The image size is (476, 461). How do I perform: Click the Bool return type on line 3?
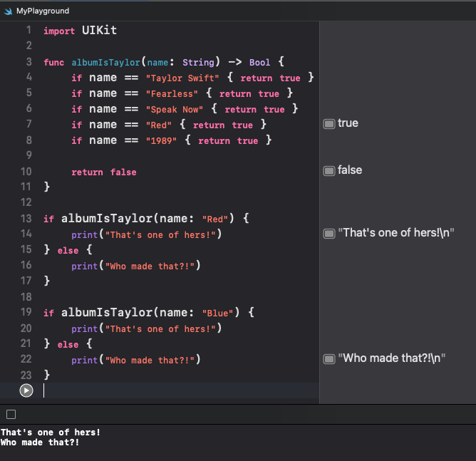(259, 63)
